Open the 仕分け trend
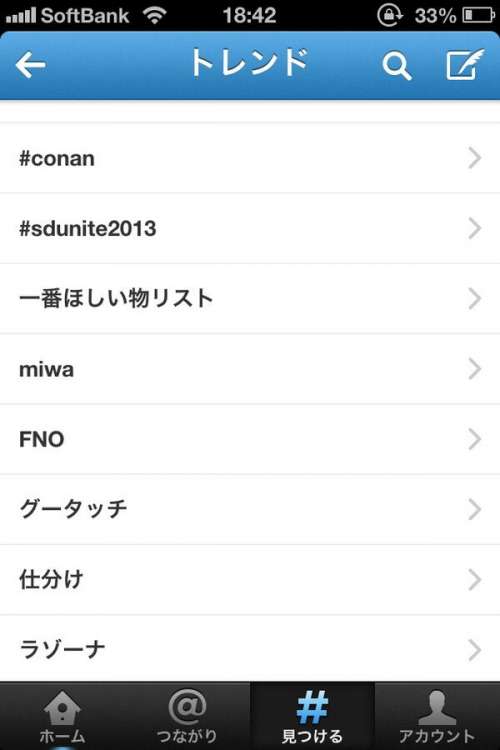 (250, 580)
